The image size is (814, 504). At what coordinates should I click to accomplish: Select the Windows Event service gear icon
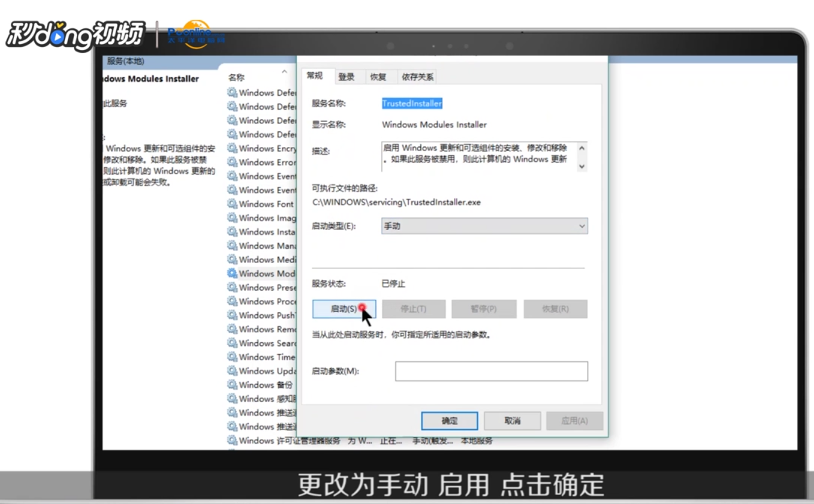pos(233,176)
